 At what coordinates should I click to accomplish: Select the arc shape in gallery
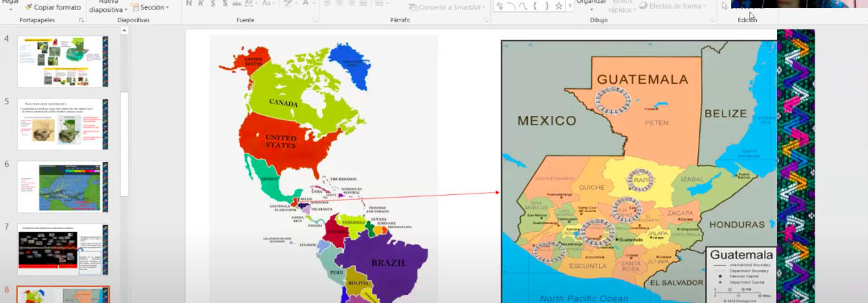coord(510,6)
